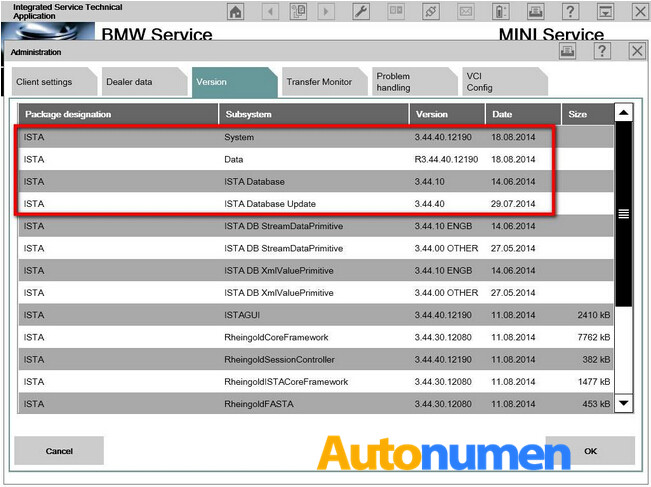Open the wrench settings icon
Viewport: 651px width, 487px height.
pos(361,12)
